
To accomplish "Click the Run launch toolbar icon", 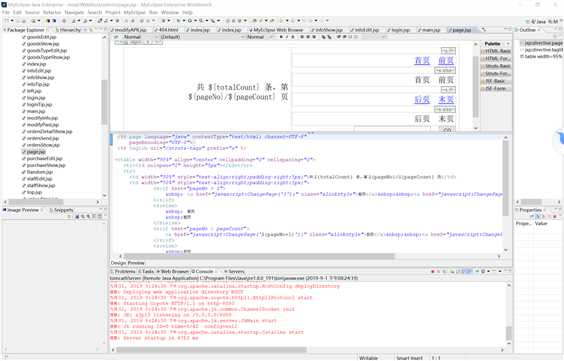I will [x=190, y=21].
